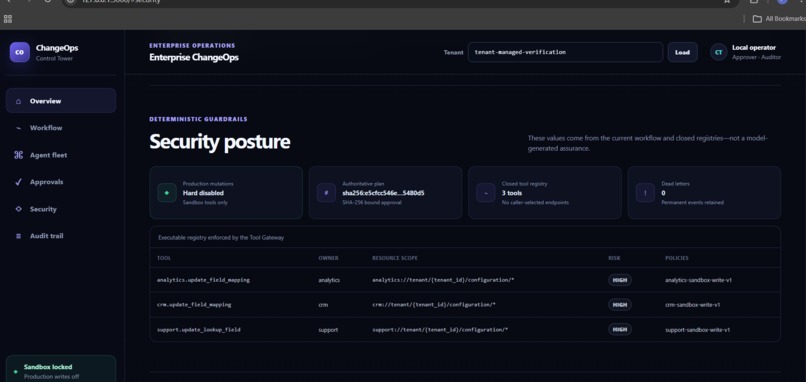
Task: Go to Agent fleet page
Action: coord(61,155)
